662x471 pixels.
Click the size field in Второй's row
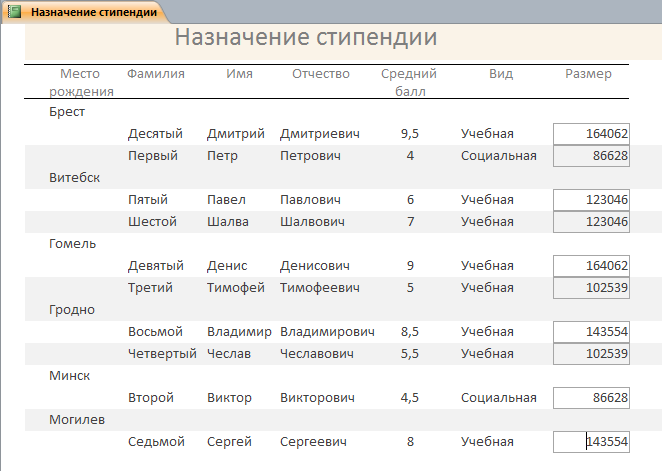point(591,398)
